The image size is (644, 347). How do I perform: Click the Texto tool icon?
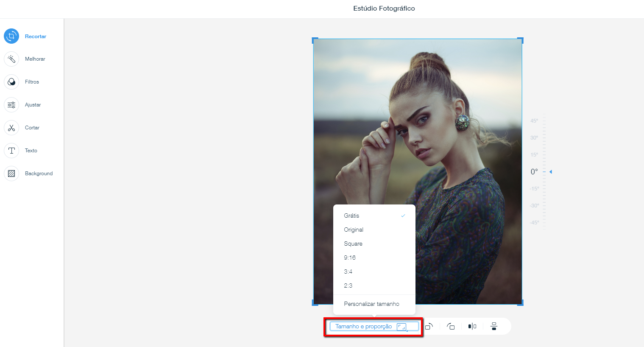[x=11, y=151]
